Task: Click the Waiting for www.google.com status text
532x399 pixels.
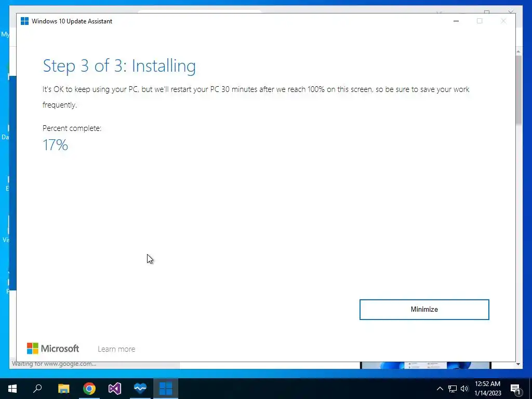Action: pyautogui.click(x=54, y=364)
